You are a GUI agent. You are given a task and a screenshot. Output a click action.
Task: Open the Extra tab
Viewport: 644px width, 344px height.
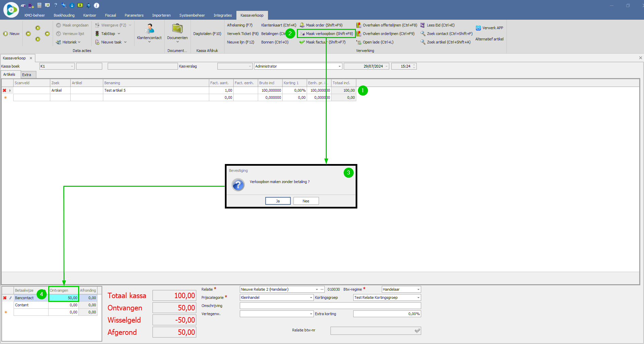26,75
